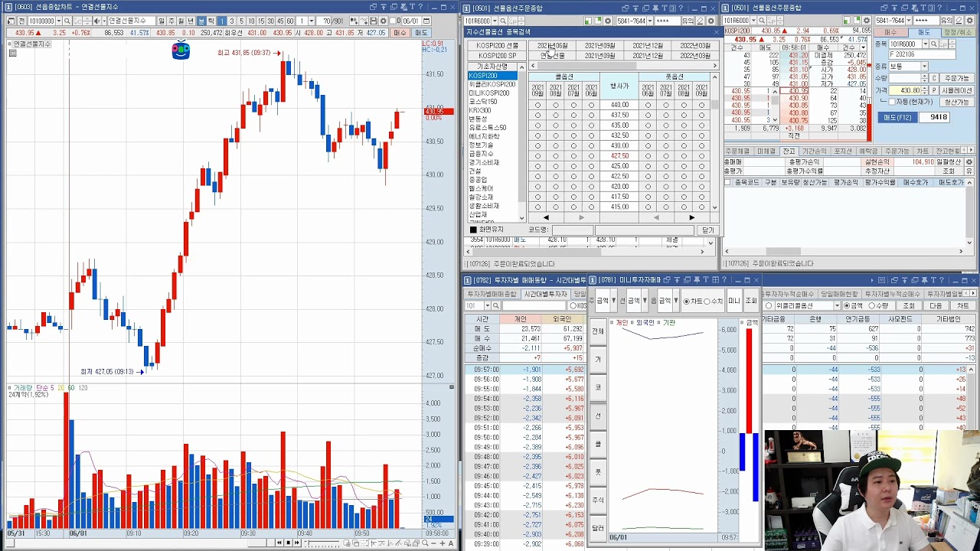
Task: Select the 수치 radio in mini investor window
Action: [x=707, y=301]
